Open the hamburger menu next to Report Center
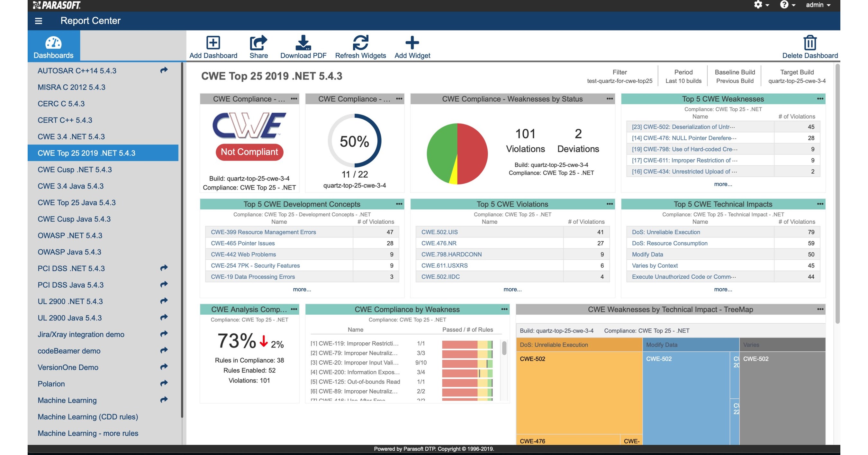This screenshot has width=868, height=455. click(x=38, y=21)
